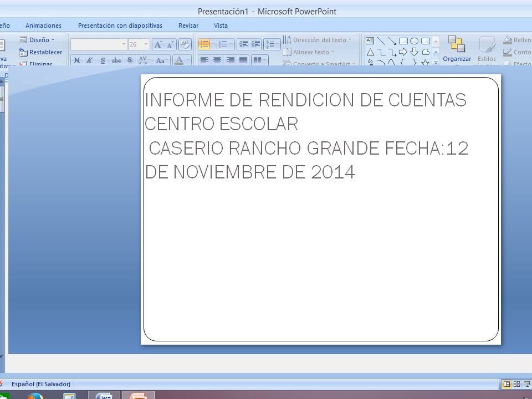Image resolution: width=532 pixels, height=399 pixels.
Task: Toggle italic (K) formatting
Action: coord(90,60)
